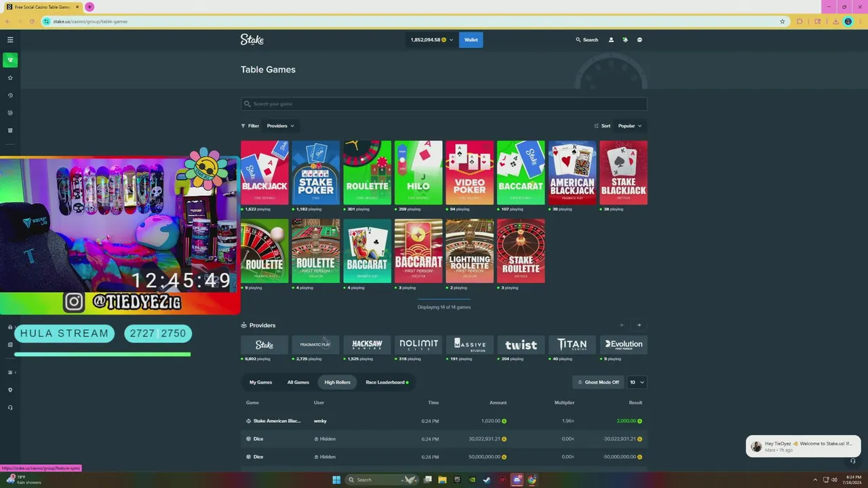868x488 pixels.
Task: Focus the Search your game field
Action: pyautogui.click(x=443, y=104)
